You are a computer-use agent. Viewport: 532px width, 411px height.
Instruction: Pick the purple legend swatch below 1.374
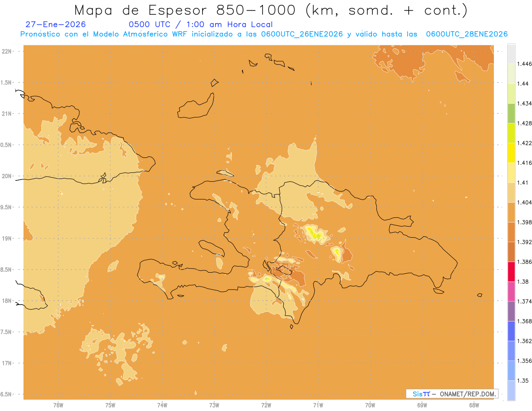(511, 311)
